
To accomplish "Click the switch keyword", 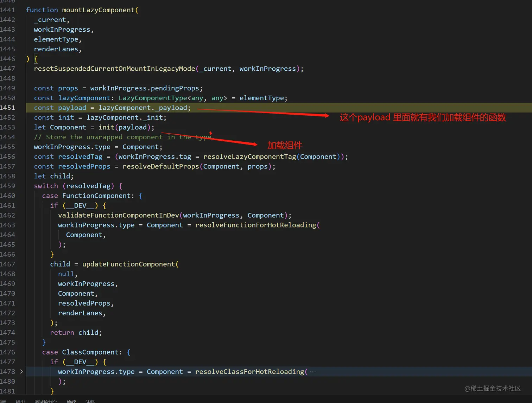I will click(46, 186).
